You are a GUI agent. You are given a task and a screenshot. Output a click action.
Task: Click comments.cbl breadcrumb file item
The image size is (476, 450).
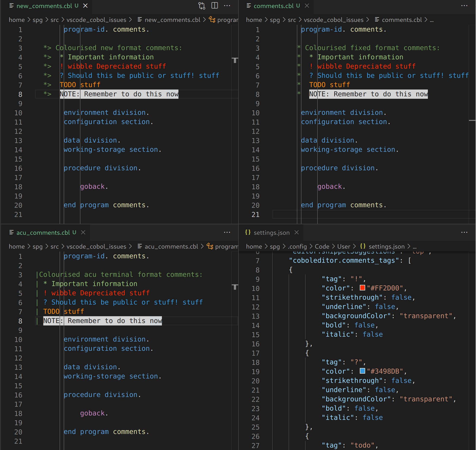point(402,20)
